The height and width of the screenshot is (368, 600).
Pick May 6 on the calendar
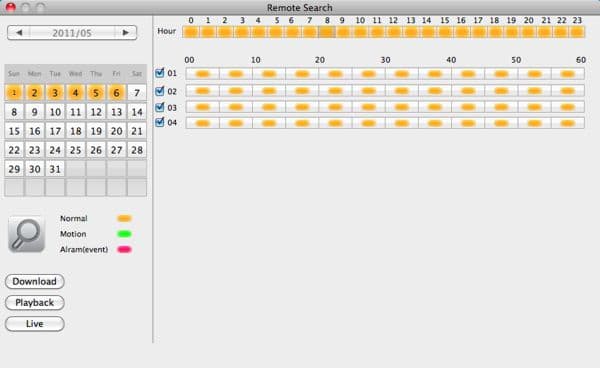(116, 93)
